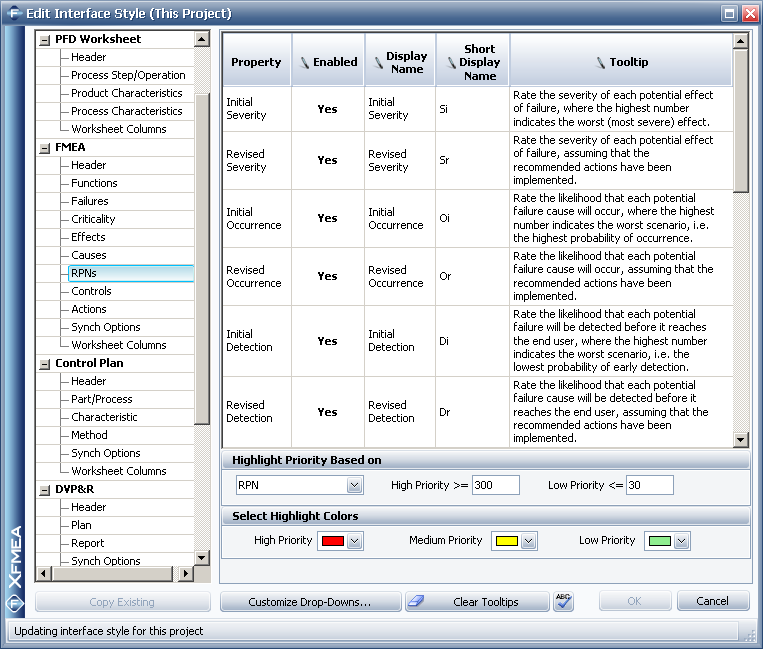
Task: Click the pencil icon beside Display Name header
Action: pos(378,63)
